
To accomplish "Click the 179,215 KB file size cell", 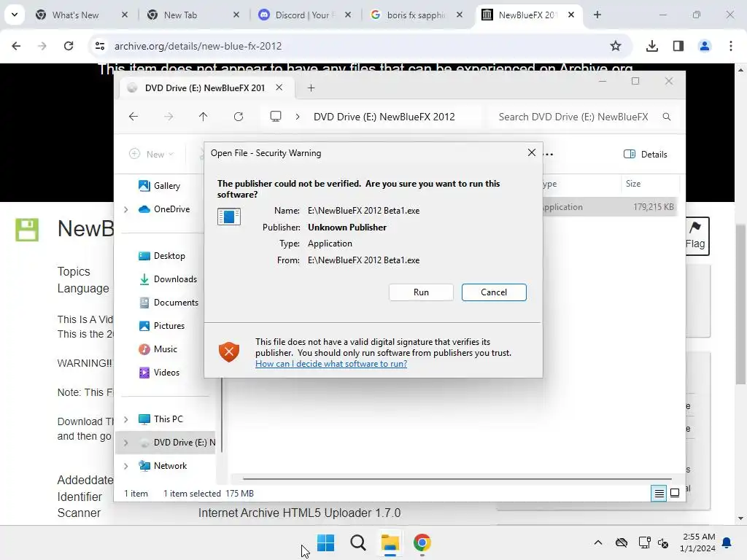I will point(653,207).
